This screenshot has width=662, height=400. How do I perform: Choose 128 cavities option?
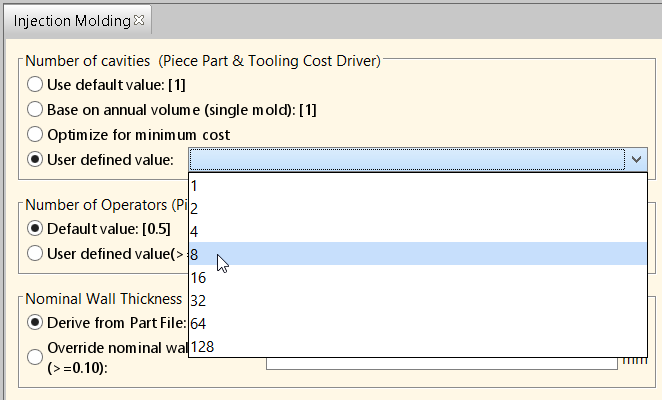tap(418, 346)
